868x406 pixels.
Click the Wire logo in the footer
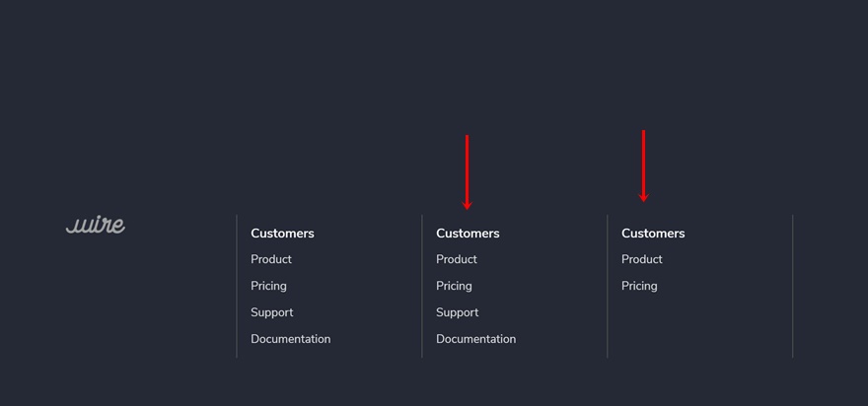(x=96, y=226)
